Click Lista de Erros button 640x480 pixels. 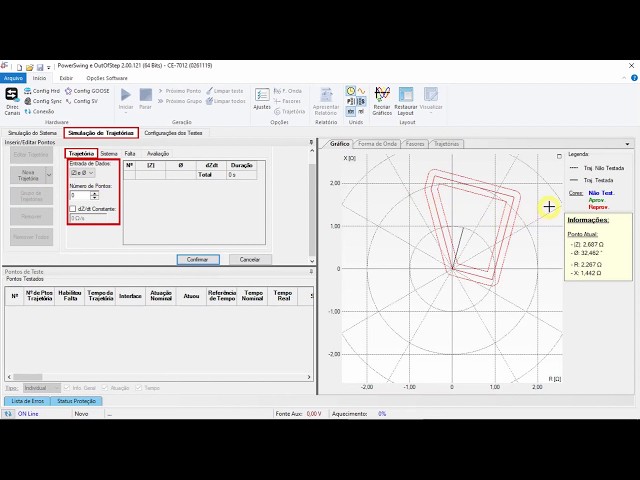coord(27,401)
